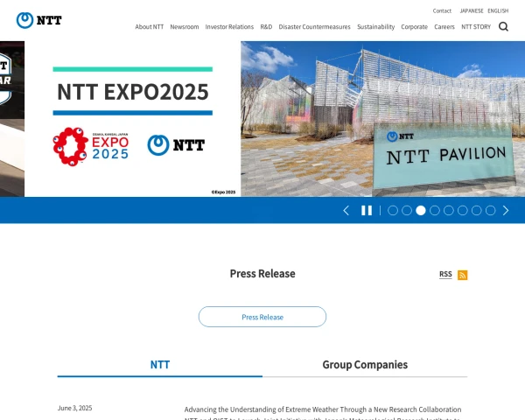Click the RSS text link
Viewport: 525px width, 420px height.
coord(445,274)
